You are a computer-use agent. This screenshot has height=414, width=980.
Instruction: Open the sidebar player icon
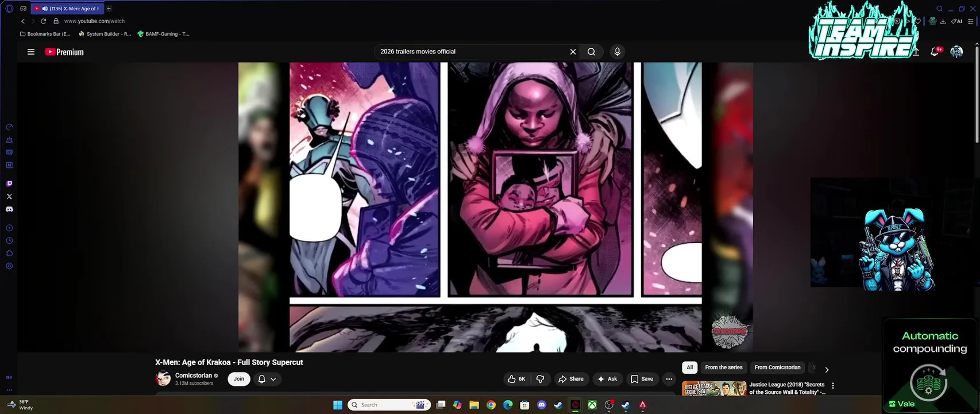9,228
